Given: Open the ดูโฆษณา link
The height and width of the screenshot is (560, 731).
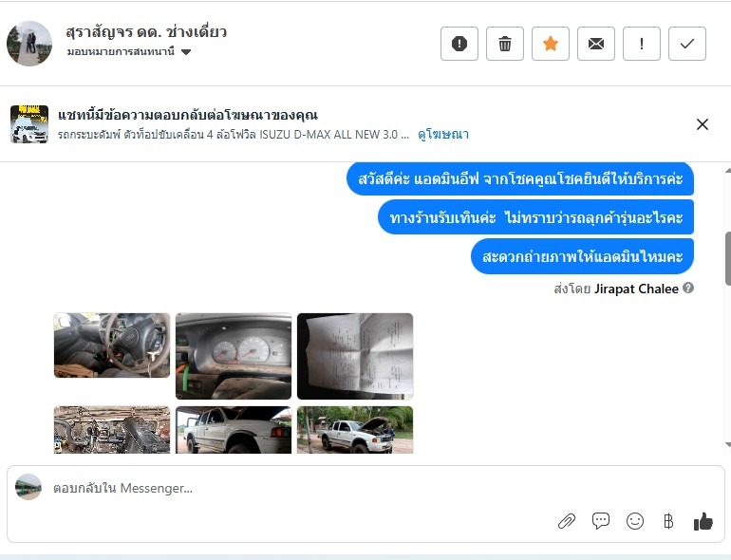Looking at the screenshot, I should [443, 134].
